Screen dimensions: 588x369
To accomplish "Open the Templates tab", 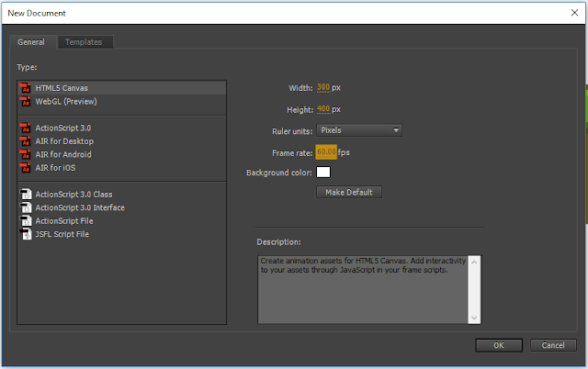I will tap(84, 42).
